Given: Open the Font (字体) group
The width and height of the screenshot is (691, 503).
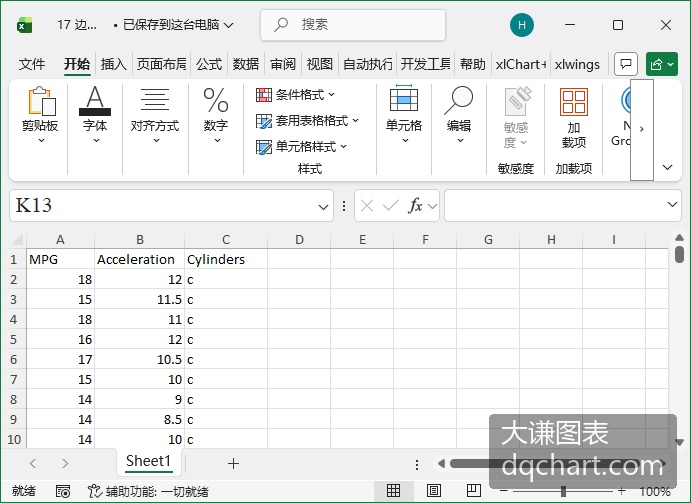Looking at the screenshot, I should click(x=95, y=116).
